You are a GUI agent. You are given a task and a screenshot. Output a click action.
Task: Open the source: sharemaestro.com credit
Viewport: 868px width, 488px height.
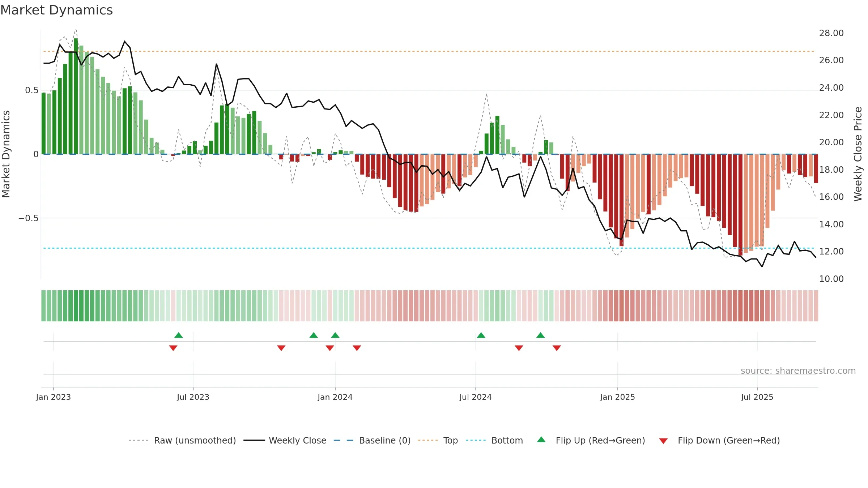click(798, 371)
